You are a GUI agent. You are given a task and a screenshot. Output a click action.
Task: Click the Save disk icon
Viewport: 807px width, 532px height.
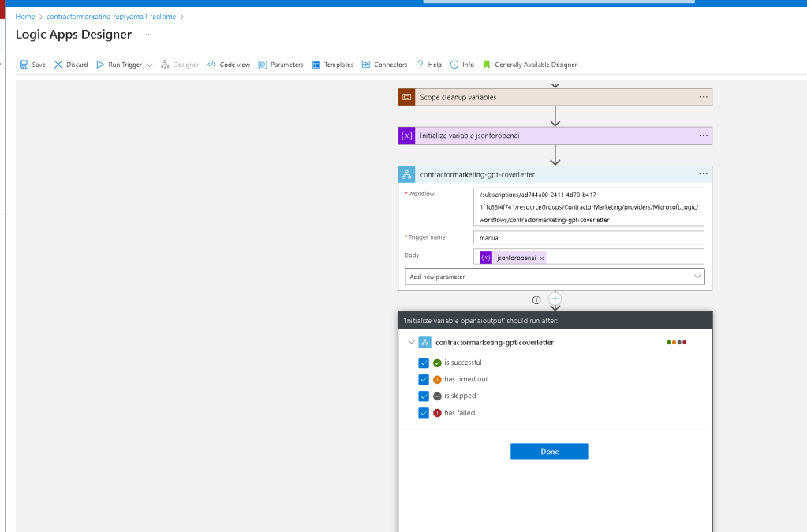point(24,65)
